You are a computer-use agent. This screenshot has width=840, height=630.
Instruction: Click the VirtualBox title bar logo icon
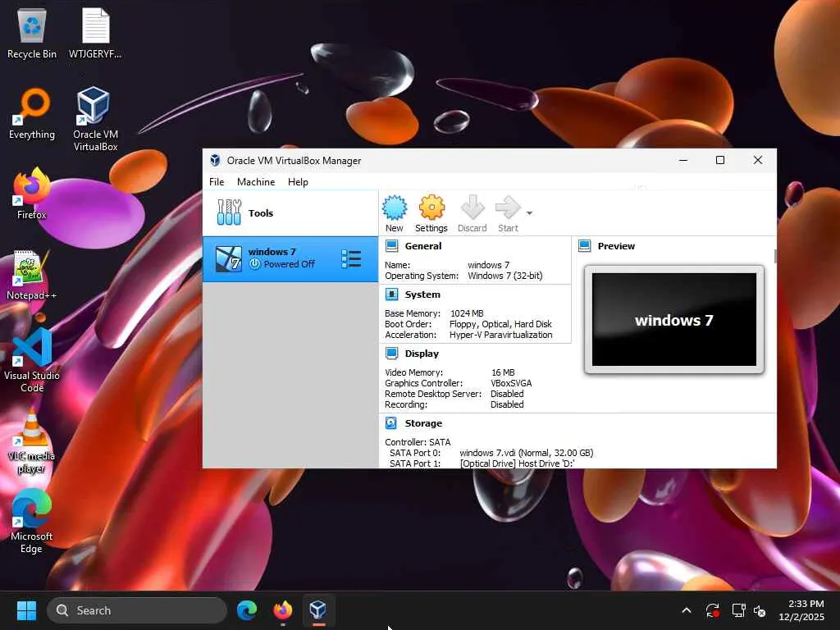tap(216, 160)
